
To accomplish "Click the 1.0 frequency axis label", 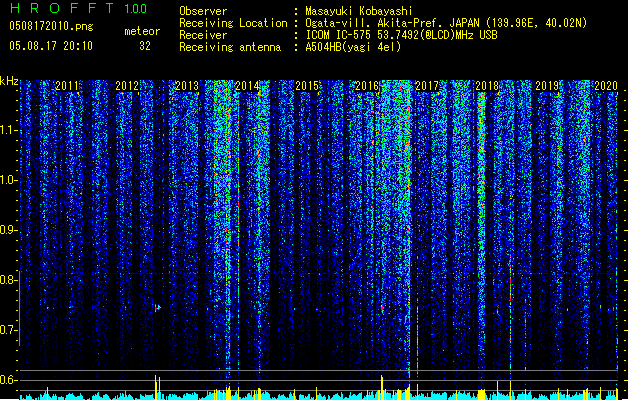I will point(9,180).
